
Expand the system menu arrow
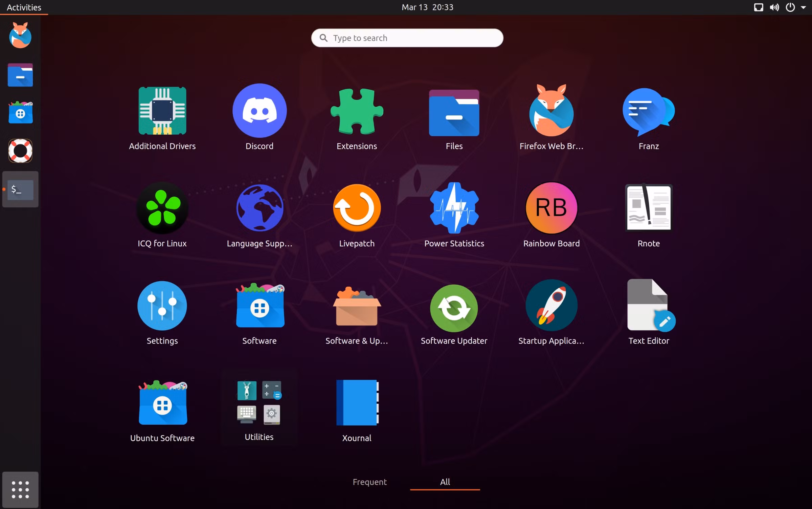point(804,7)
